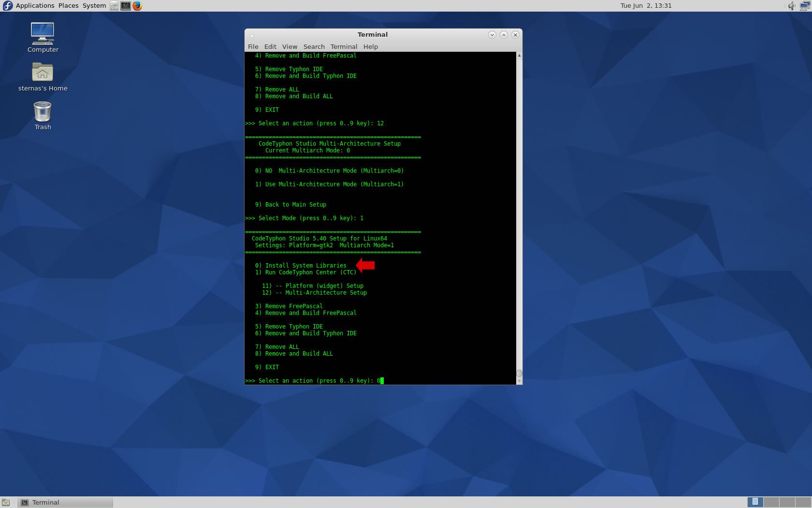Select the sternas's Home folder icon
Screen dimensions: 812x508
43,77
